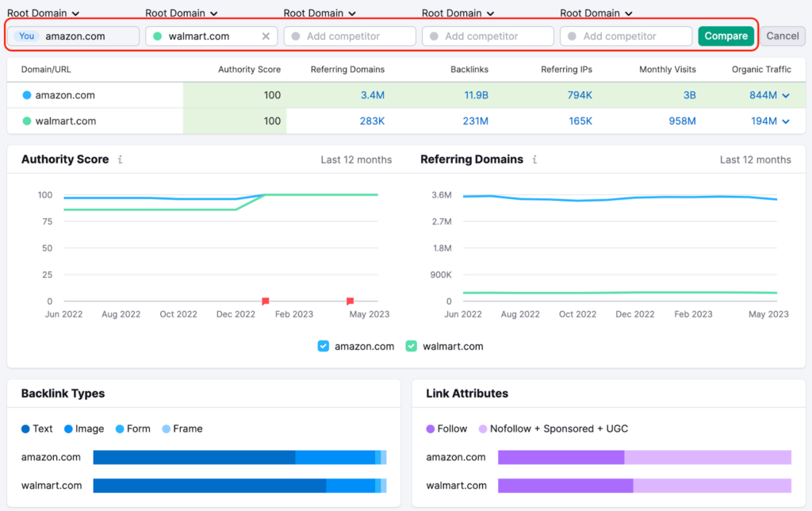Click Last 12 months on Referring Domains chart
The image size is (812, 511).
coord(756,160)
